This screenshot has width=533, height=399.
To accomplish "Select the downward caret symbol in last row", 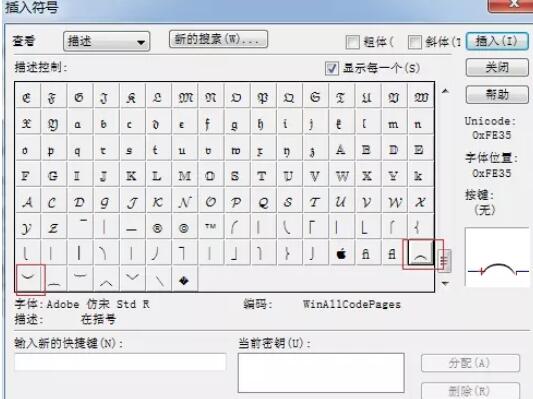I will click(x=132, y=279).
